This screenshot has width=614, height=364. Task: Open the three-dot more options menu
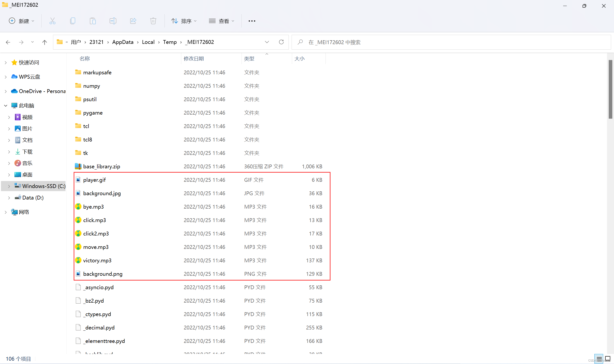252,21
